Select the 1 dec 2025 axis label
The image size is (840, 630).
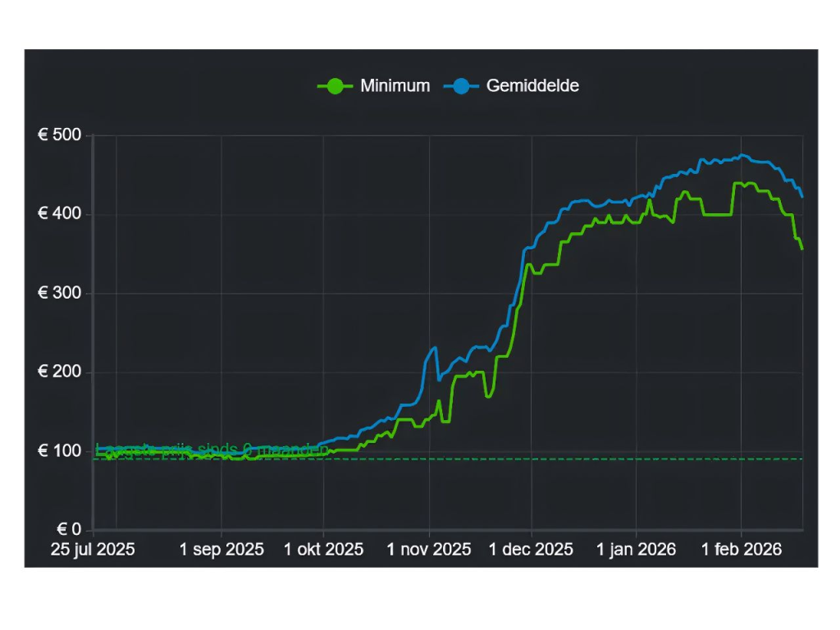pyautogui.click(x=532, y=550)
